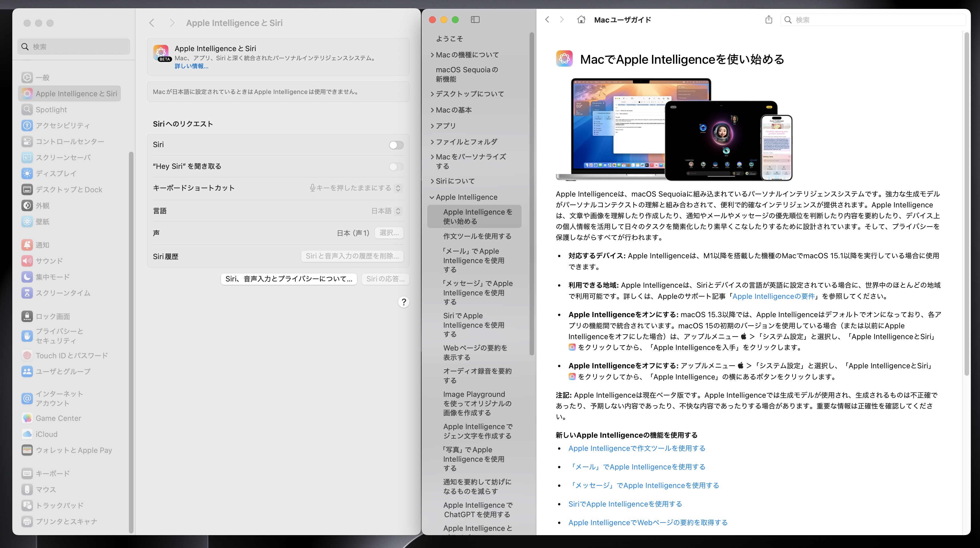Screen dimensions: 980x548
Task: Open Touch IDとパスワード settings icon
Action: point(27,356)
